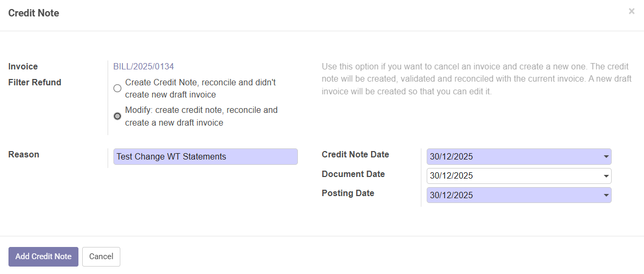644x274 pixels.
Task: Open the BILL/2025/0134 invoice link
Action: pos(144,67)
